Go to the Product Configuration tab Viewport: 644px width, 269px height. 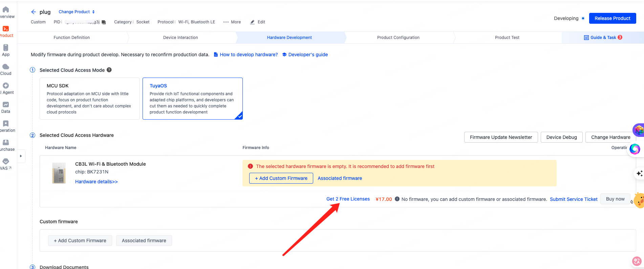click(398, 38)
